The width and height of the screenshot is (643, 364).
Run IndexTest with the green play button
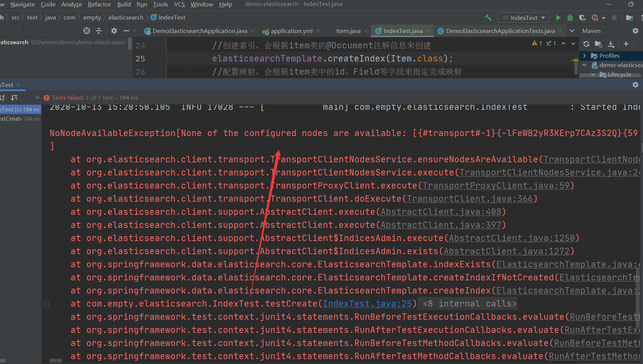558,18
